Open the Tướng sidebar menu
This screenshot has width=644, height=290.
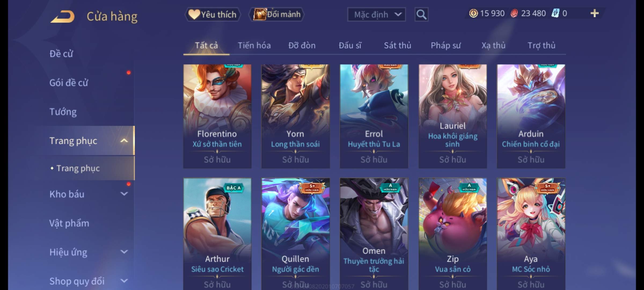[x=63, y=112]
